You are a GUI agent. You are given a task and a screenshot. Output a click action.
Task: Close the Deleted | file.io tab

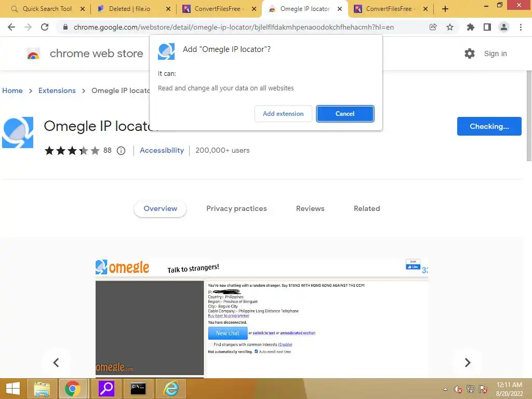168,9
